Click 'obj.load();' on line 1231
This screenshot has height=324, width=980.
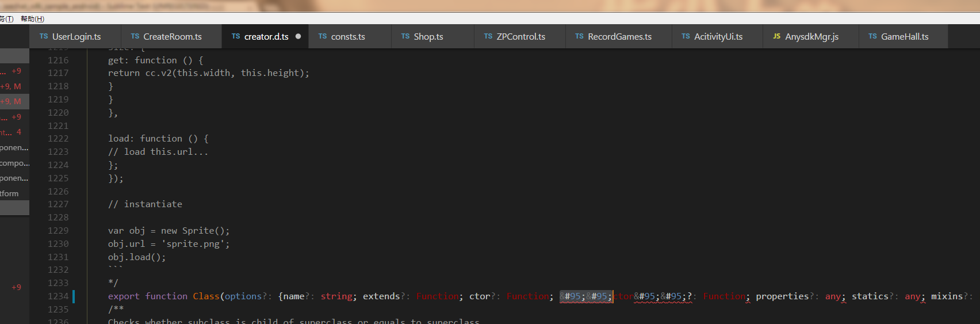pos(137,257)
